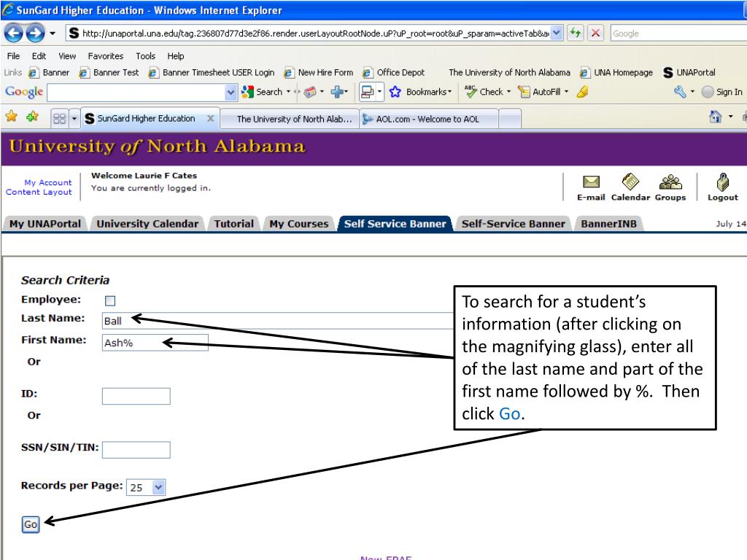Open the Google Toolbar wrench settings icon
Image resolution: width=747 pixels, height=560 pixels.
click(x=680, y=92)
